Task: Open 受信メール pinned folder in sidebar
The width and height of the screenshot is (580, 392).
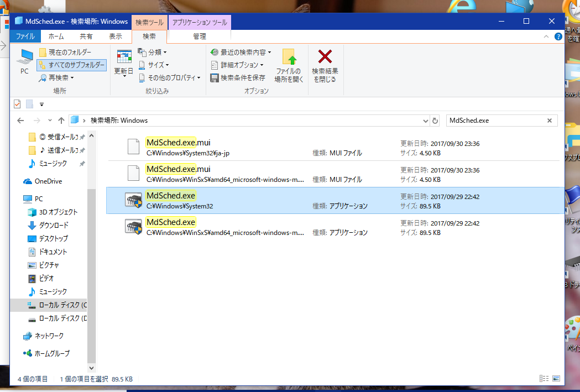Action: pos(56,137)
